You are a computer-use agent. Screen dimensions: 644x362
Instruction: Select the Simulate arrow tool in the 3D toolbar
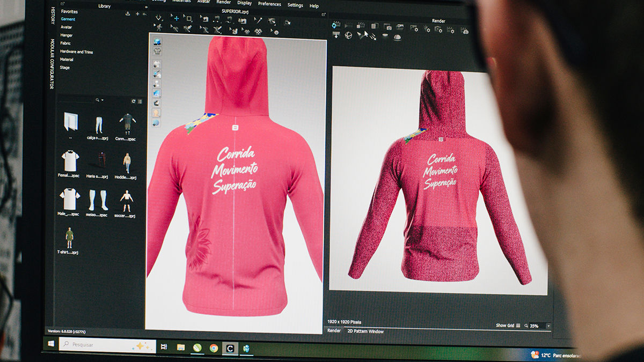(159, 18)
